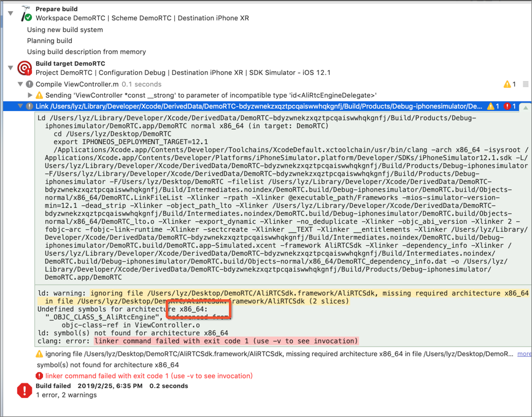Screen dimensions: 532x417
Task: Select 'Using build description from memory' line
Action: pyautogui.click(x=87, y=52)
